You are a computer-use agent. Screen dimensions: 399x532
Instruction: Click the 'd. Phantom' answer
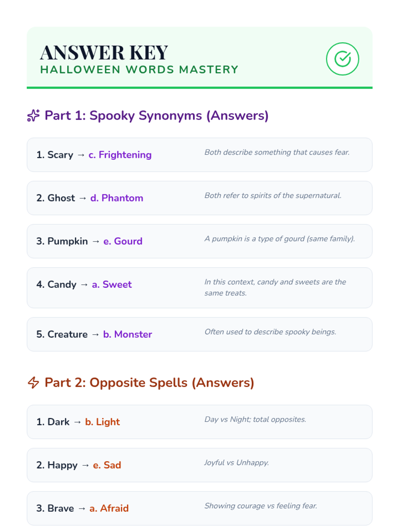coord(116,198)
